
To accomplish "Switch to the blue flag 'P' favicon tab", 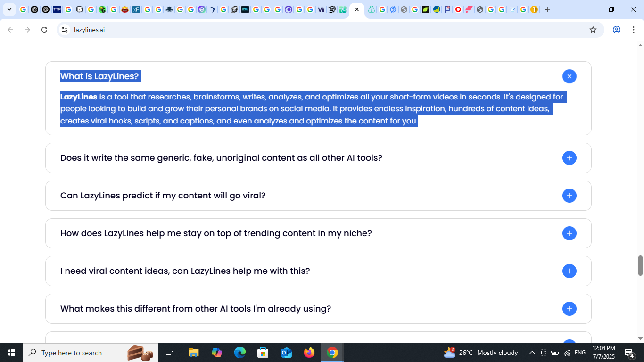I will 447,9.
